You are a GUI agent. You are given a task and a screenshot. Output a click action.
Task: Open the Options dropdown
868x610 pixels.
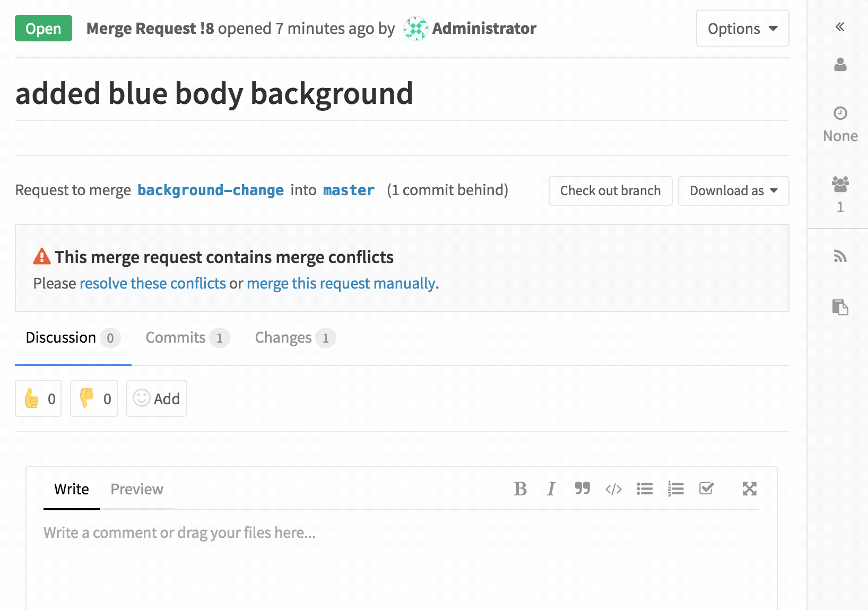point(742,28)
